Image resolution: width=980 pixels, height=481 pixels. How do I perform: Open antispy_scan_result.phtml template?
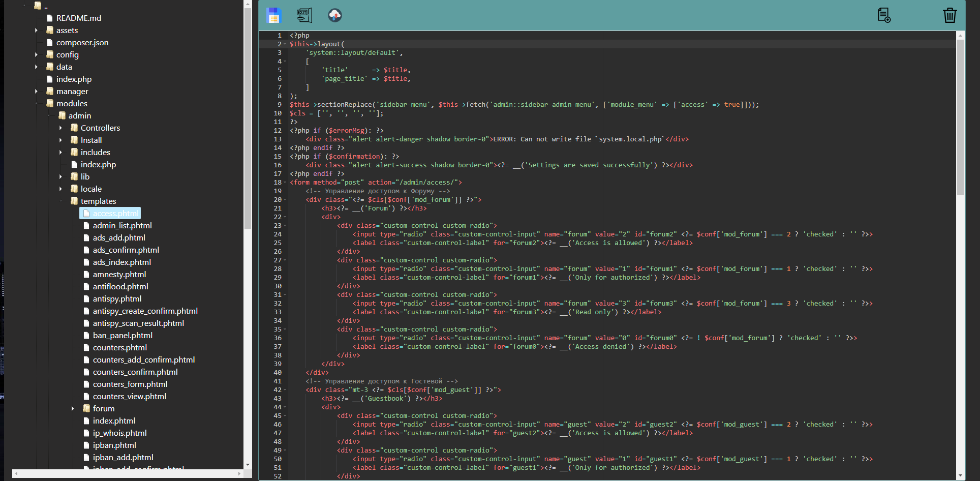point(138,323)
